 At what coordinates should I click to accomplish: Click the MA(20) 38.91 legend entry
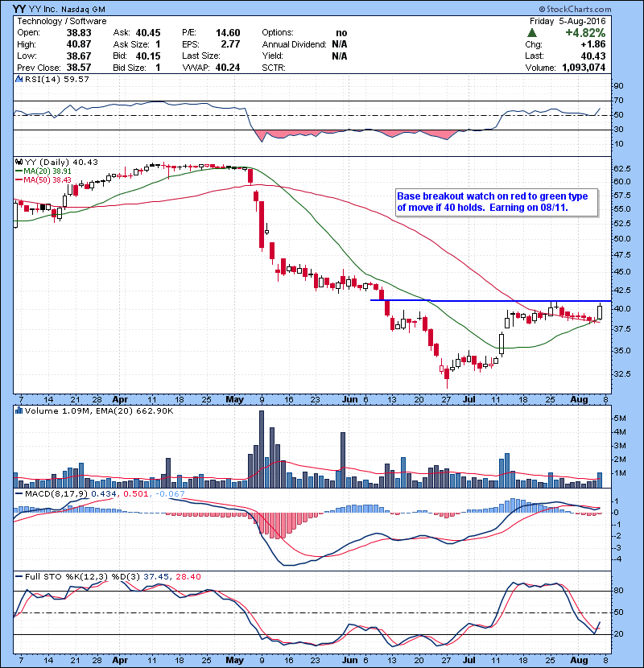[43, 171]
